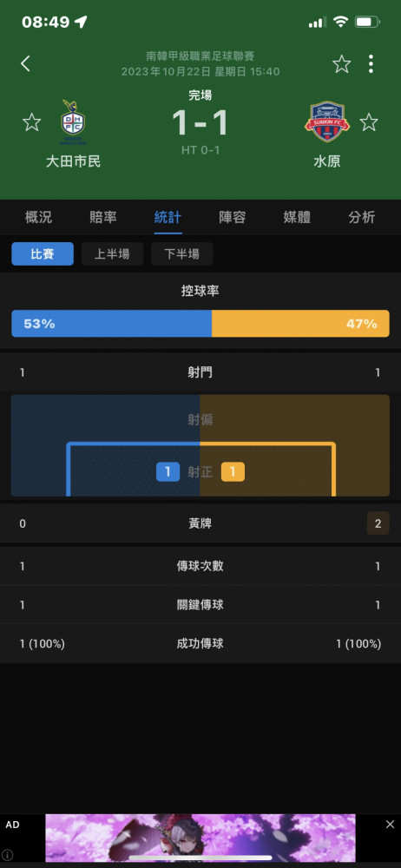This screenshot has width=401, height=868.
Task: Open the 媒體 tab
Action: pos(297,218)
